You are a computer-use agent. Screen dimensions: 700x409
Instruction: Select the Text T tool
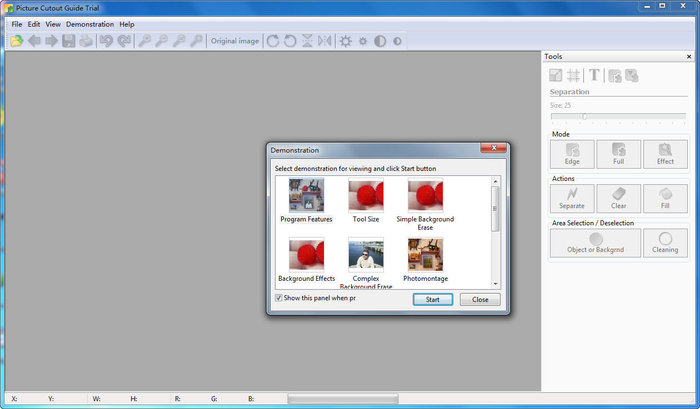594,75
